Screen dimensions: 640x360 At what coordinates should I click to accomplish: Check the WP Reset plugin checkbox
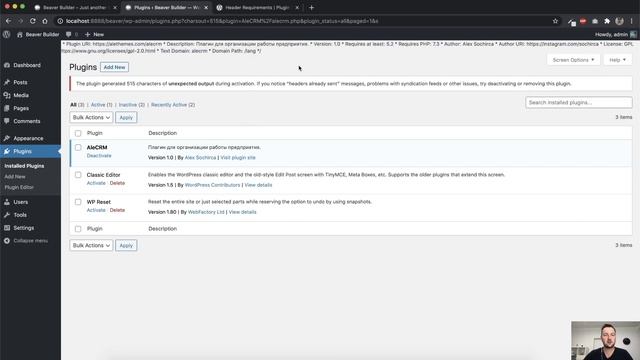point(78,202)
